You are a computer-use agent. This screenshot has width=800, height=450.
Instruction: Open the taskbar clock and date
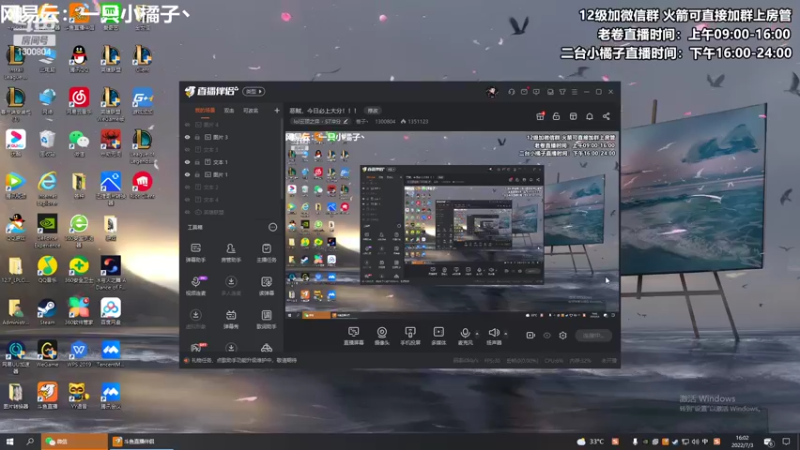pyautogui.click(x=742, y=441)
